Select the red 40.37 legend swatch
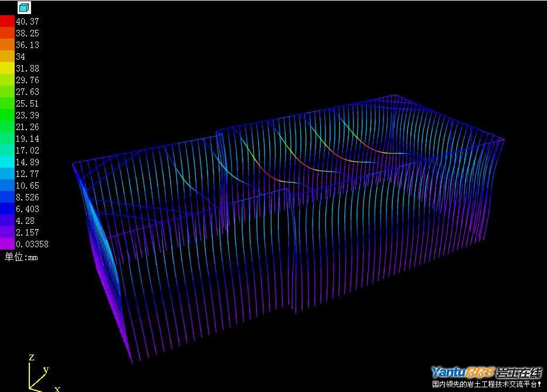This screenshot has width=547, height=392. point(7,21)
